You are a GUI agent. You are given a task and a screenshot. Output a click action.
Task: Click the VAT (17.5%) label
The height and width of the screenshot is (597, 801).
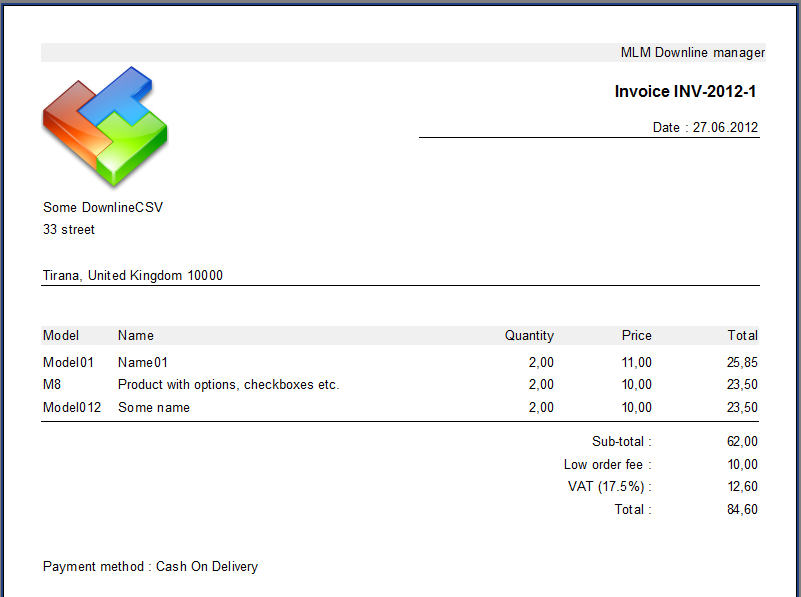click(x=609, y=487)
